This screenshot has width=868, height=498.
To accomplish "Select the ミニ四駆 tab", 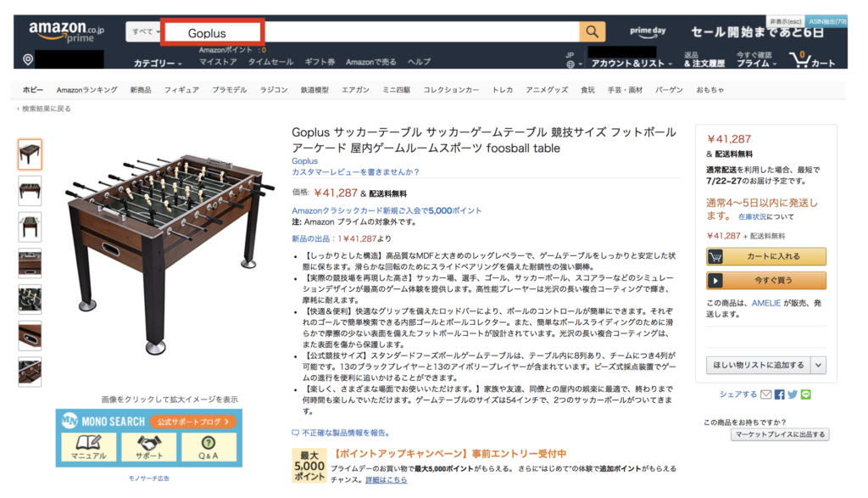I will [397, 90].
